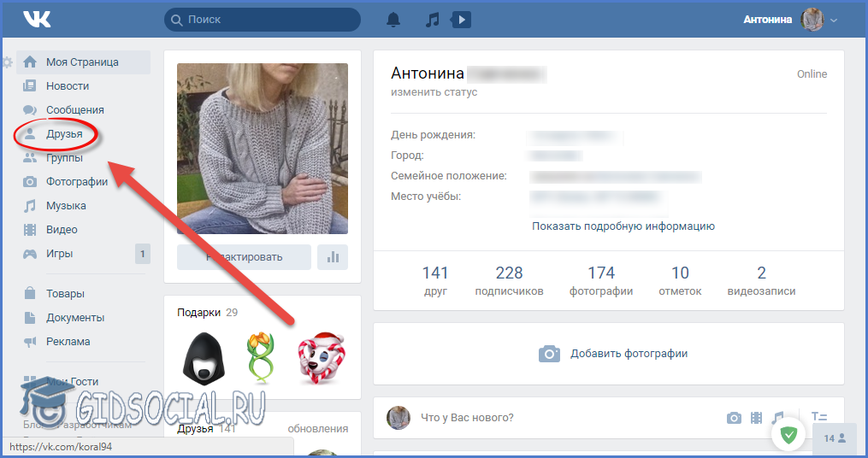The image size is (868, 458).
Task: Click the home icon next to Моя Страница
Action: (30, 62)
